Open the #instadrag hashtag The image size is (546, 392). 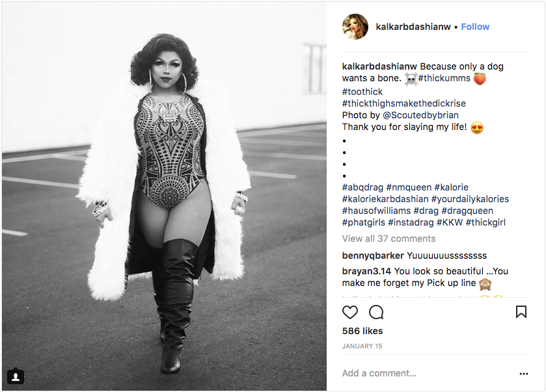tap(411, 222)
